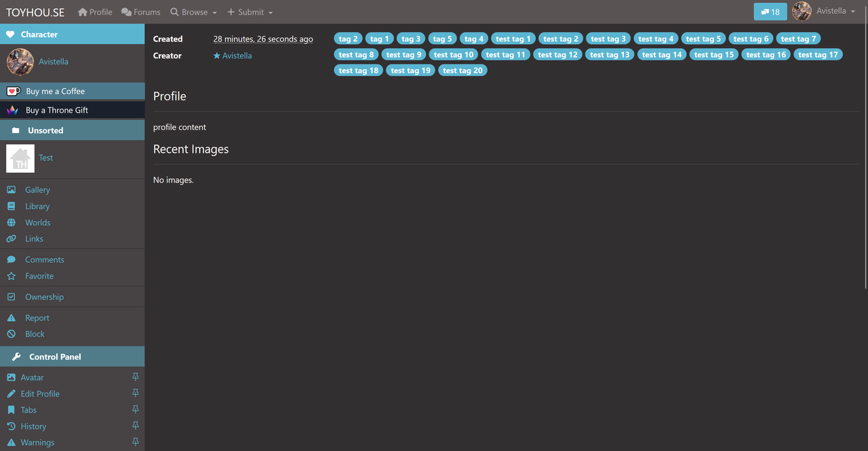Open the 'test tag 18' tag
Screen dimensions: 868x451
pos(358,70)
